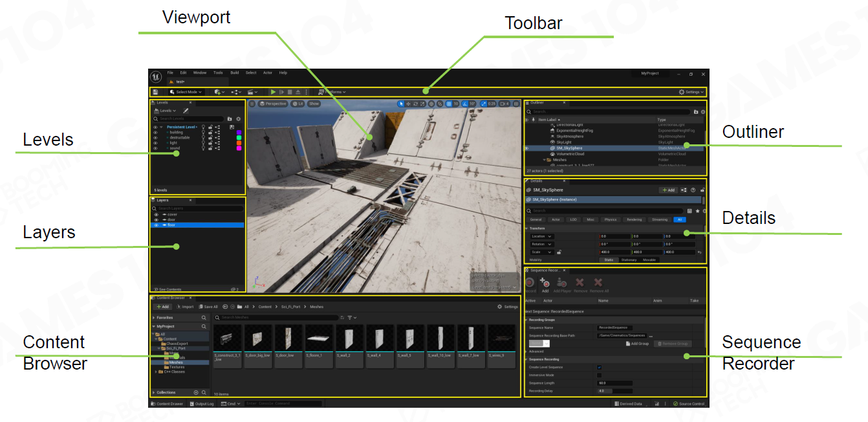The height and width of the screenshot is (422, 868).
Task: Click the Stop simulation button in the toolbar
Action: (x=290, y=92)
